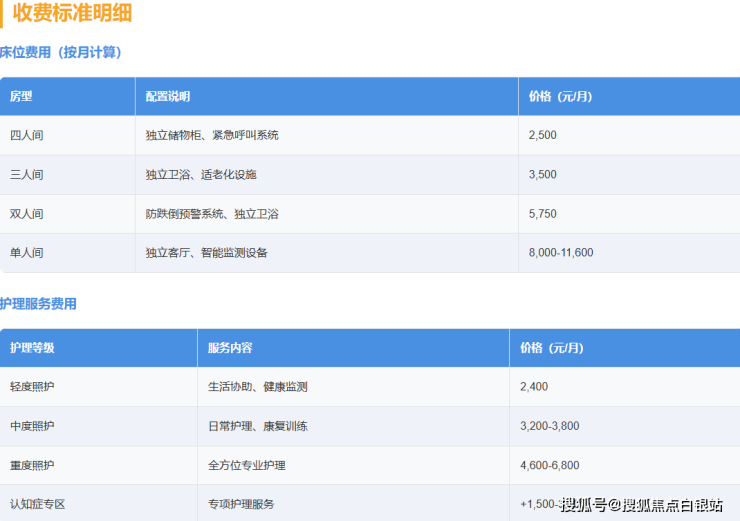Screen dimensions: 740x521
Task: Click the 收费标准明细 page heading
Action: tap(72, 14)
